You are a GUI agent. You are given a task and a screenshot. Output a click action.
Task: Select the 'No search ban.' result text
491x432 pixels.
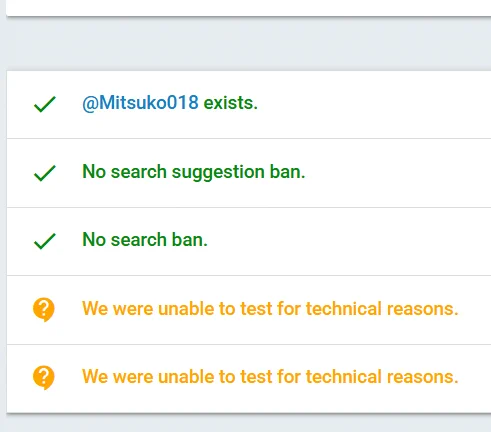click(145, 240)
